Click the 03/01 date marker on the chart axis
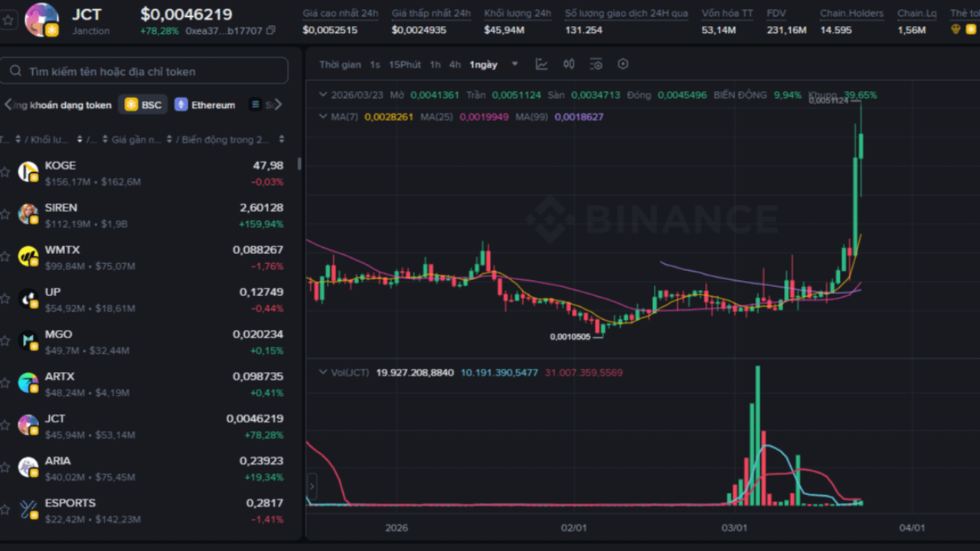Image resolution: width=980 pixels, height=551 pixels. [x=734, y=527]
